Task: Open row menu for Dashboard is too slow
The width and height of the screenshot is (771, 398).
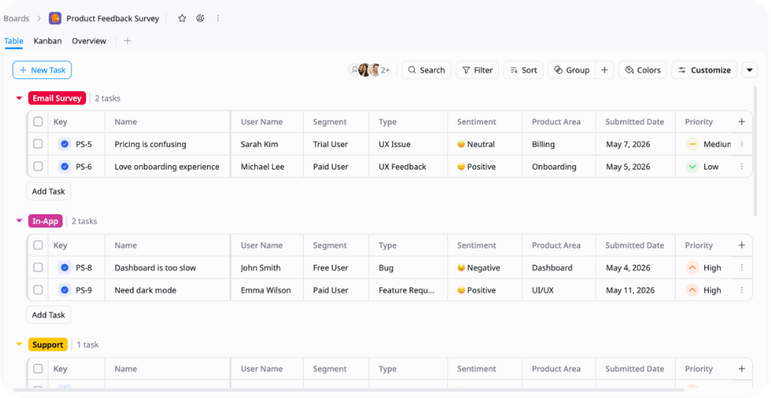Action: [741, 268]
